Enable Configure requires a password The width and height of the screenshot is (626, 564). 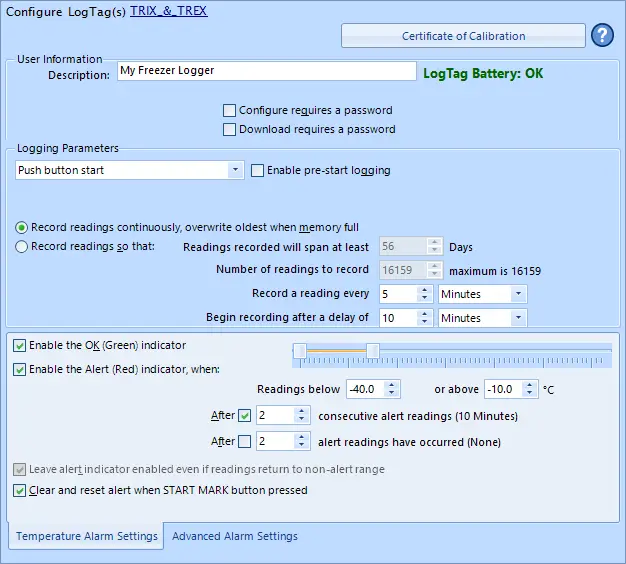pos(230,110)
